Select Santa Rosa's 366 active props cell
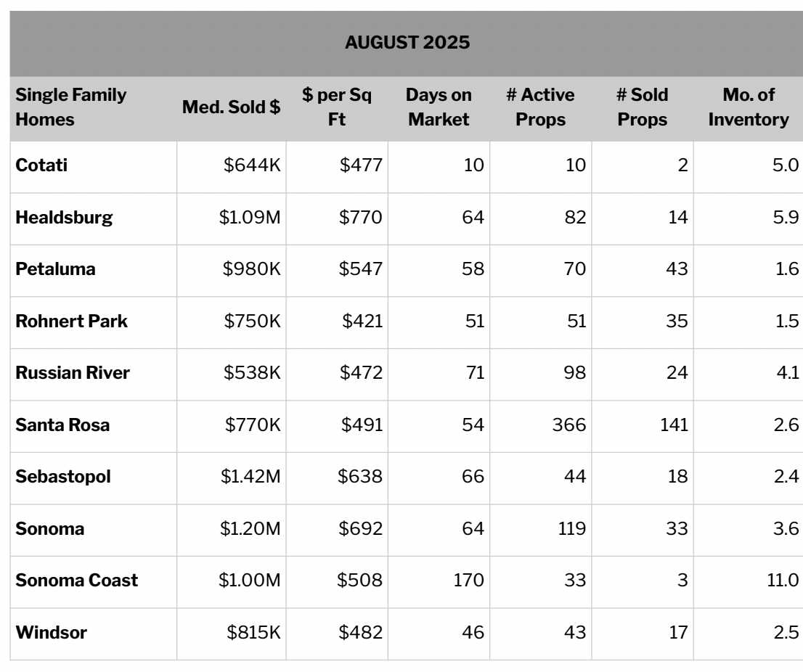The image size is (803, 672). pos(568,425)
